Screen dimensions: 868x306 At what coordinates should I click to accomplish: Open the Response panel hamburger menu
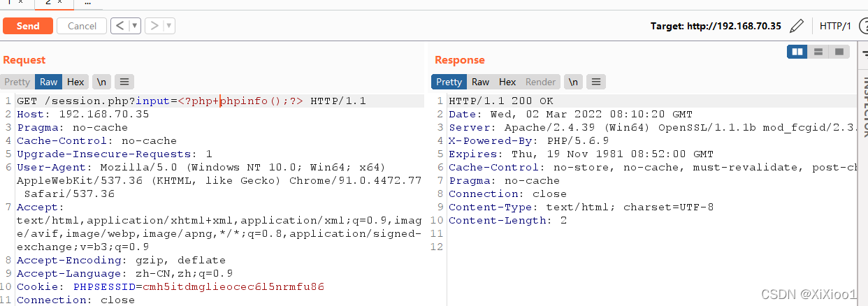(596, 82)
